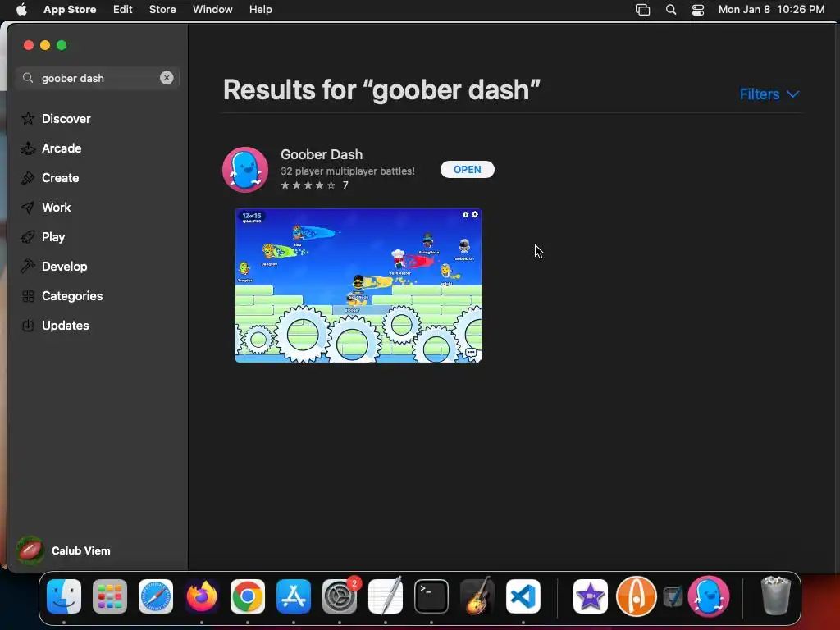The width and height of the screenshot is (840, 630).
Task: Open the Goober Dash title link
Action: pos(322,154)
